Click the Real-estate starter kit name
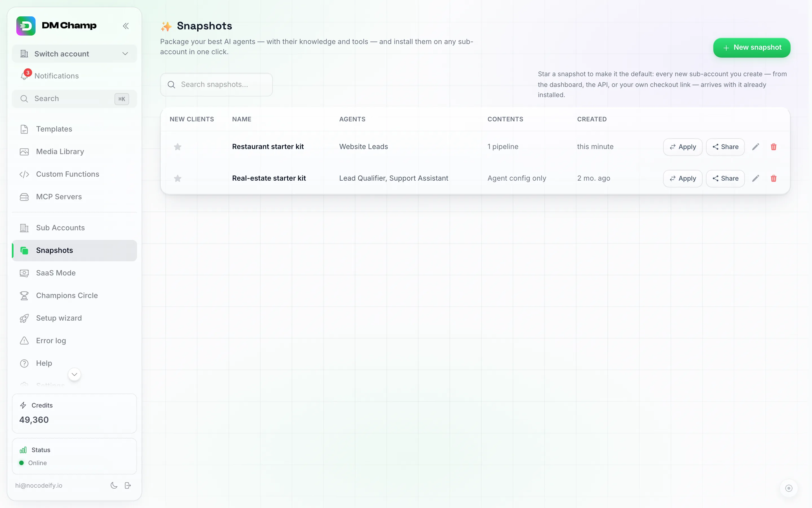The height and width of the screenshot is (508, 812). tap(269, 178)
